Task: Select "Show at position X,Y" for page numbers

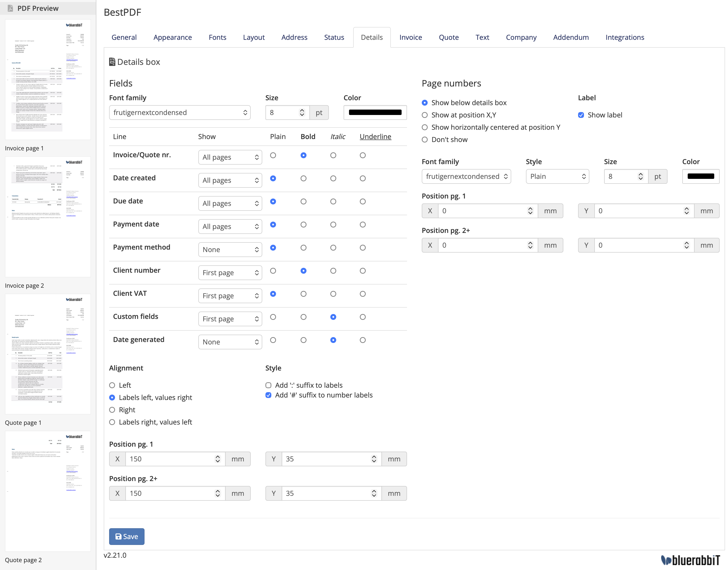Action: point(424,115)
